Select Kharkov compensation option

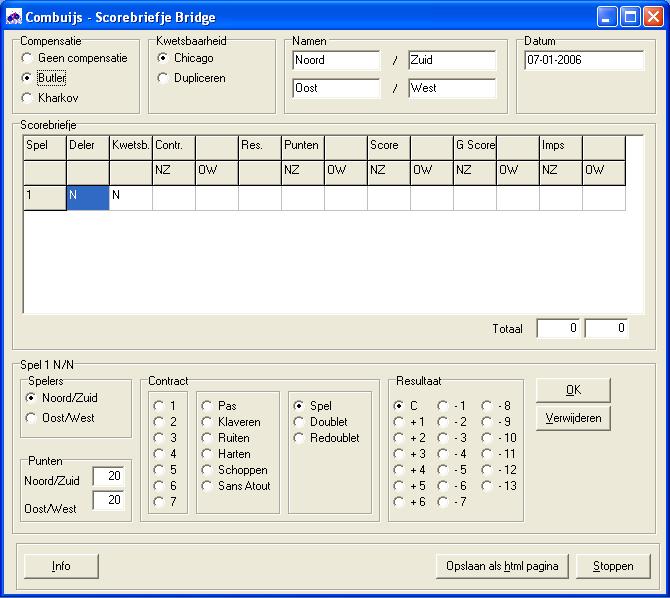(27, 98)
